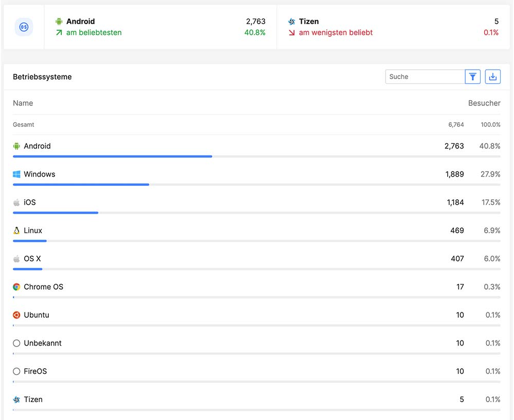Click the download export icon
Screen dimensions: 514x420
point(492,77)
